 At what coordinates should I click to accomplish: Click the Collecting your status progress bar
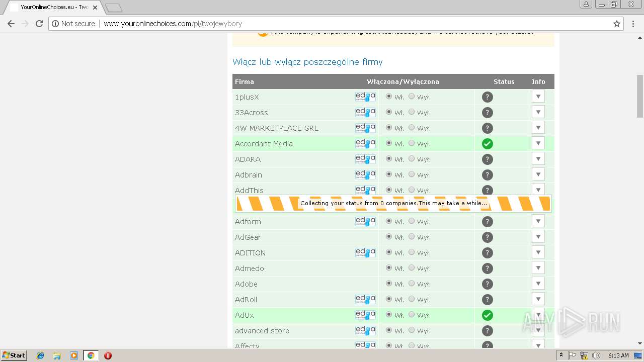click(393, 204)
